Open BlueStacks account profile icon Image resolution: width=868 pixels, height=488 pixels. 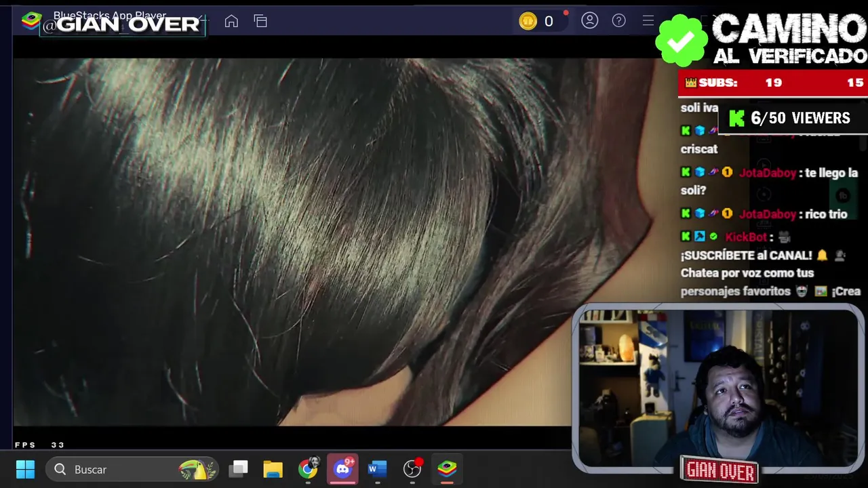pyautogui.click(x=589, y=21)
